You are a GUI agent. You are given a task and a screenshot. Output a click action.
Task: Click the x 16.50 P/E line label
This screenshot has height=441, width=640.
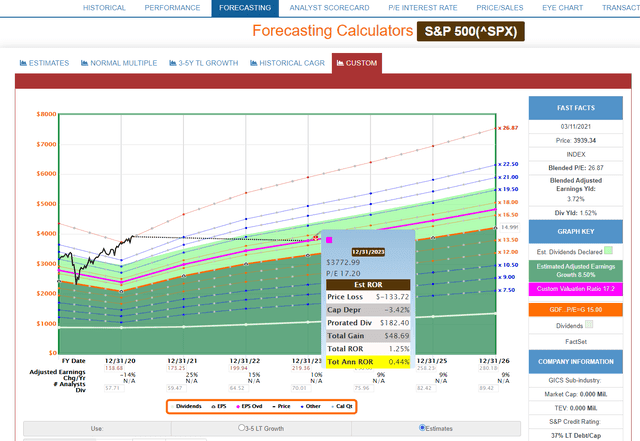click(508, 215)
